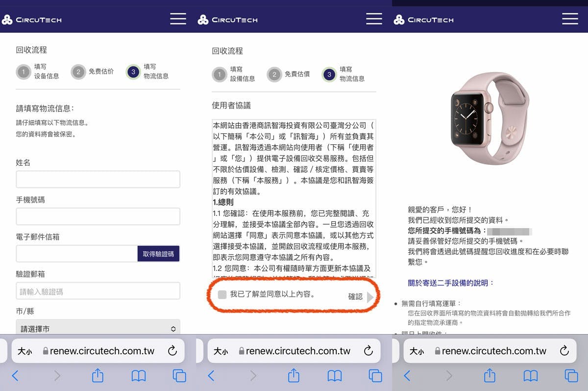Click the 取得驗證碼 button
This screenshot has width=588, height=391.
pos(158,254)
